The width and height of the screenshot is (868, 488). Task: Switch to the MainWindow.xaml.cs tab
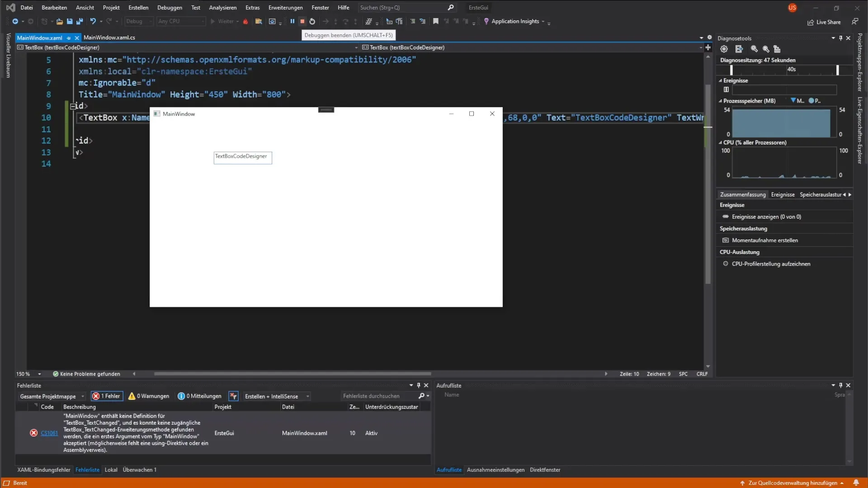[x=109, y=38]
